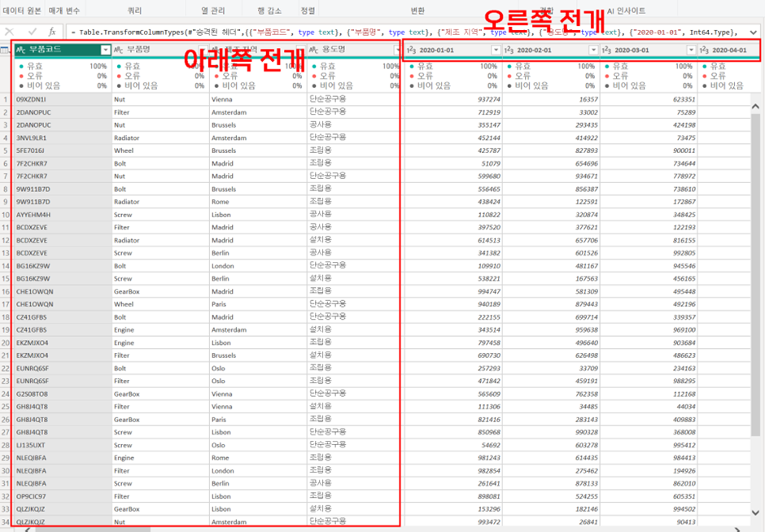The height and width of the screenshot is (532, 765).
Task: Click the 매개 변수 ribbon group label
Action: (x=64, y=11)
